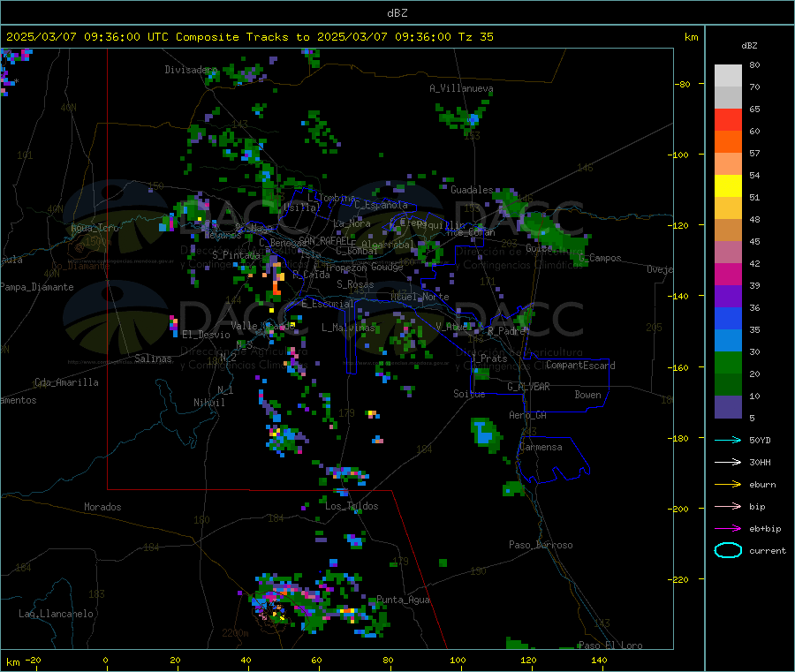795x672 pixels.
Task: Select the gray swatch between 70 and 80 dBZ
Action: (728, 76)
